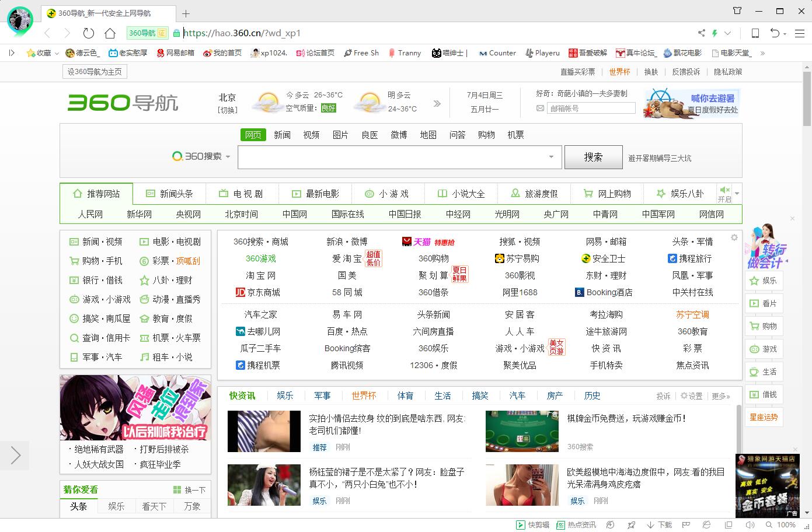The height and width of the screenshot is (532, 812).
Task: Click the 购物 sidebar button
Action: (x=764, y=326)
